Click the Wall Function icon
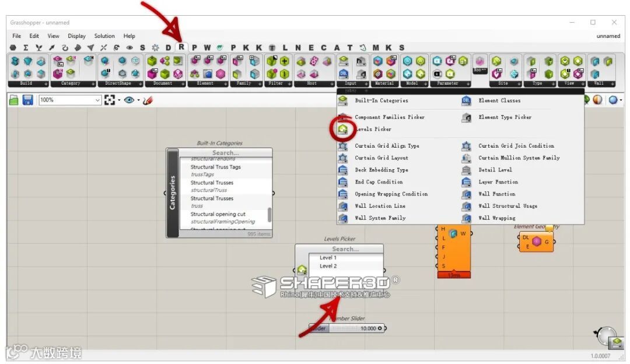 (466, 194)
